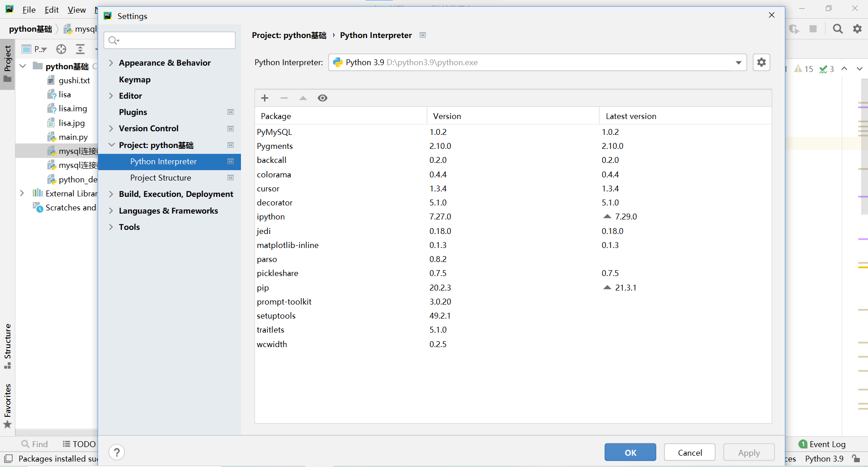Click the tool windows toggle in status bar
Viewport: 868px width, 467px height.
click(8, 458)
